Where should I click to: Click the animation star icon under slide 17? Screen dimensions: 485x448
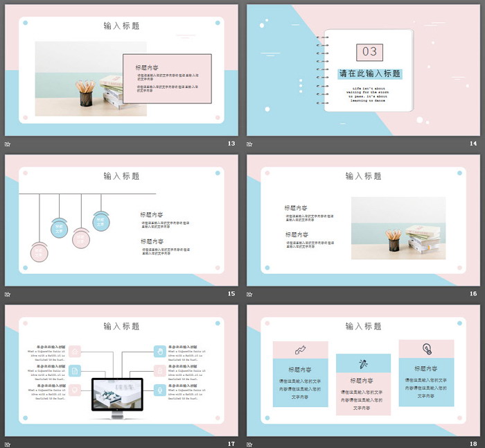coord(8,445)
